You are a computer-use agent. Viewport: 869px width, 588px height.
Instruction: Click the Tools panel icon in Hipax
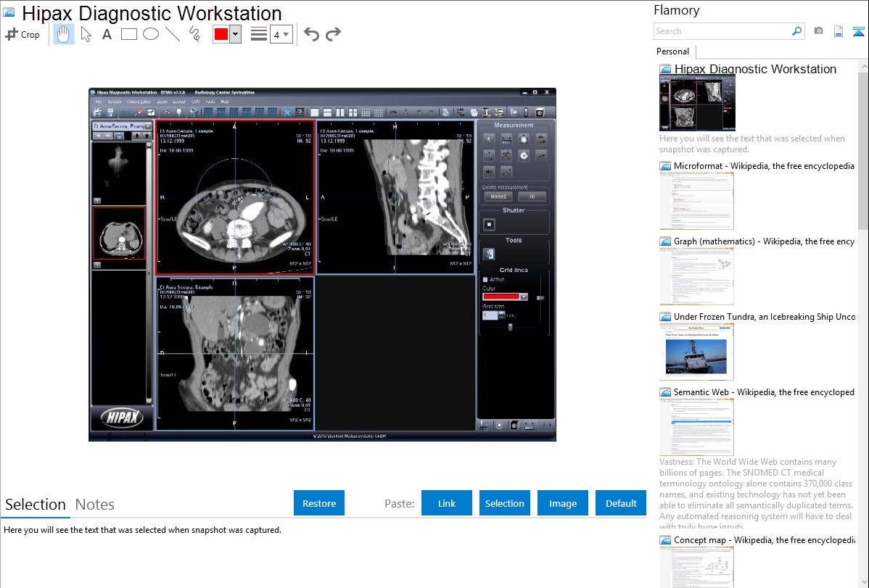click(x=489, y=254)
